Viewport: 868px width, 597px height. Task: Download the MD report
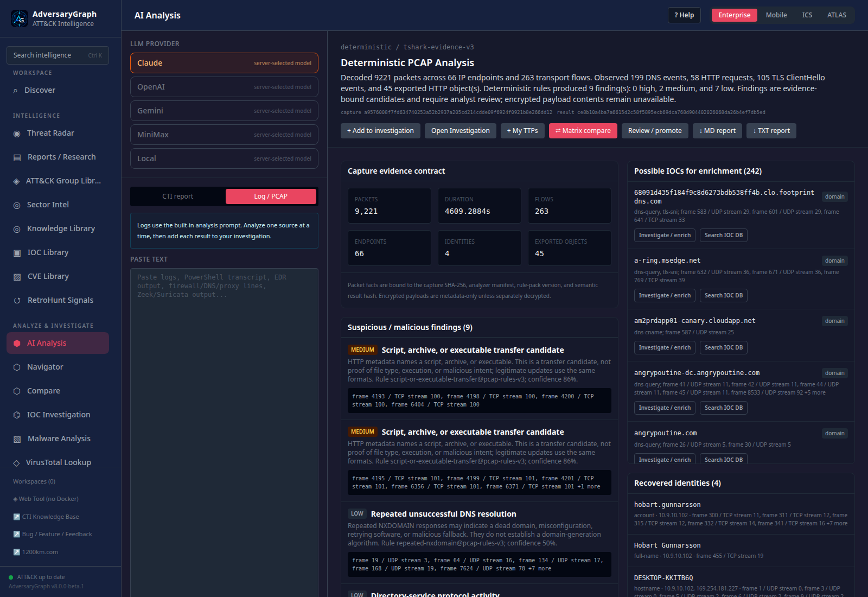coord(717,131)
